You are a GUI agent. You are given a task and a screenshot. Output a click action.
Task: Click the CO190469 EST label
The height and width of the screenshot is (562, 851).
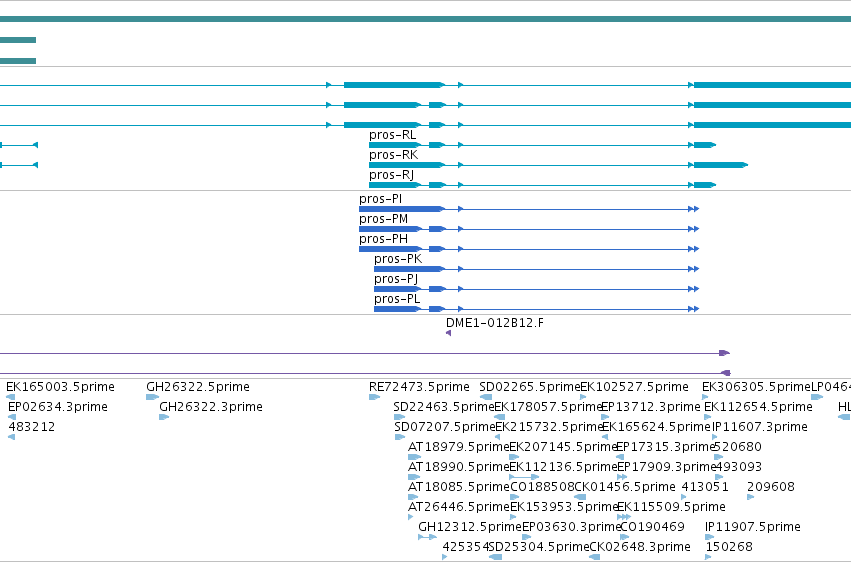coord(652,528)
